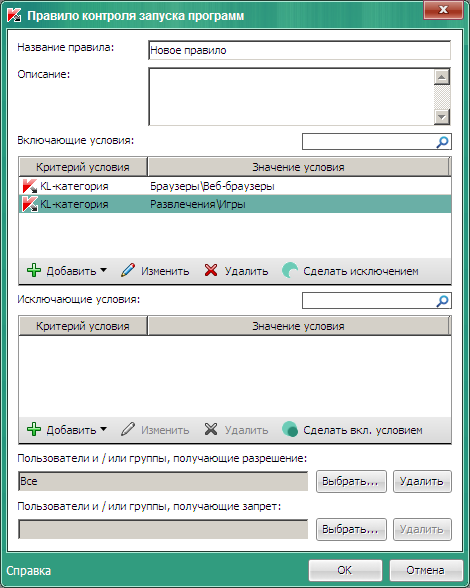The height and width of the screenshot is (588, 470).
Task: Click Значение условия header in excluding table
Action: pyautogui.click(x=299, y=326)
